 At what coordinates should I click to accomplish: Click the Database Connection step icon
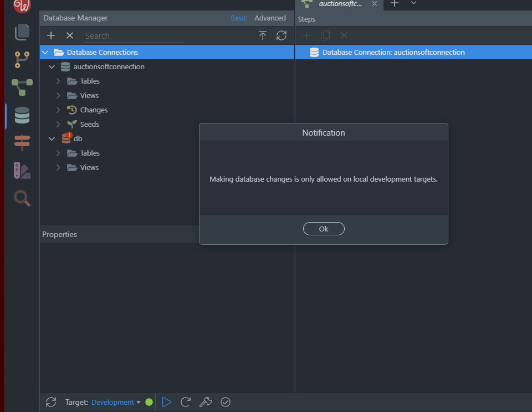point(314,52)
